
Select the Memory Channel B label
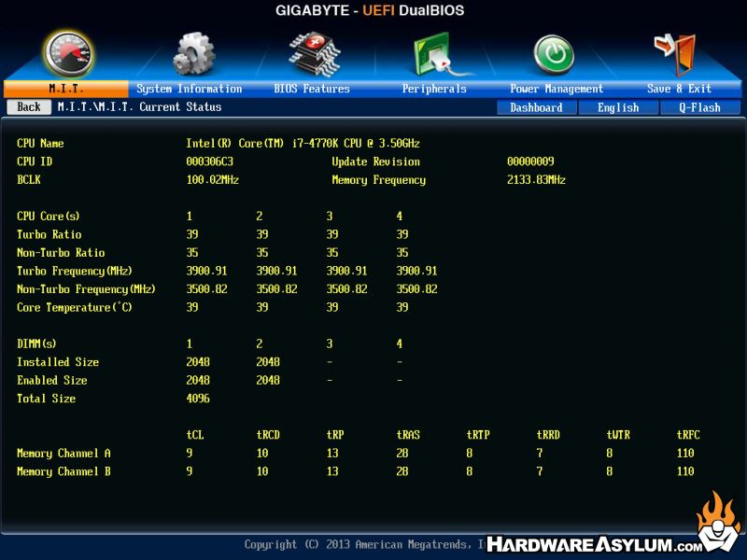coord(63,471)
